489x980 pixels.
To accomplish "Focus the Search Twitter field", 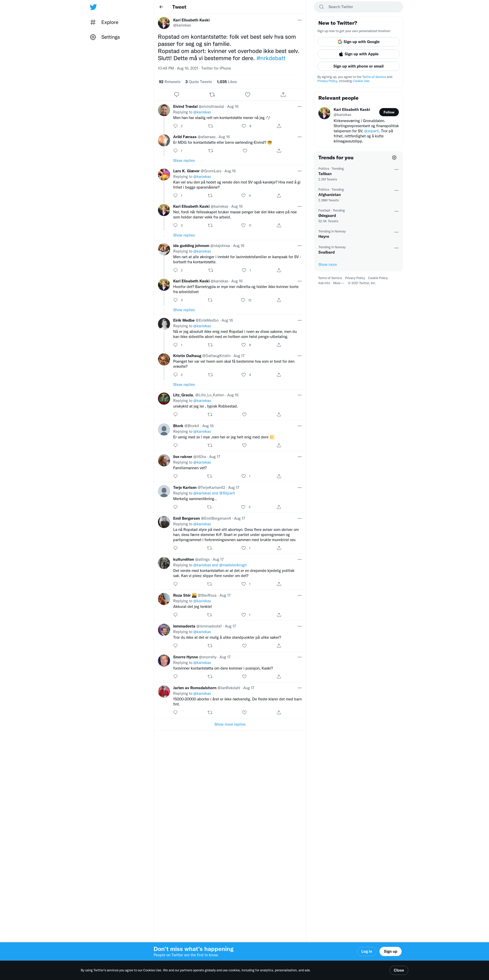I will click(x=359, y=7).
